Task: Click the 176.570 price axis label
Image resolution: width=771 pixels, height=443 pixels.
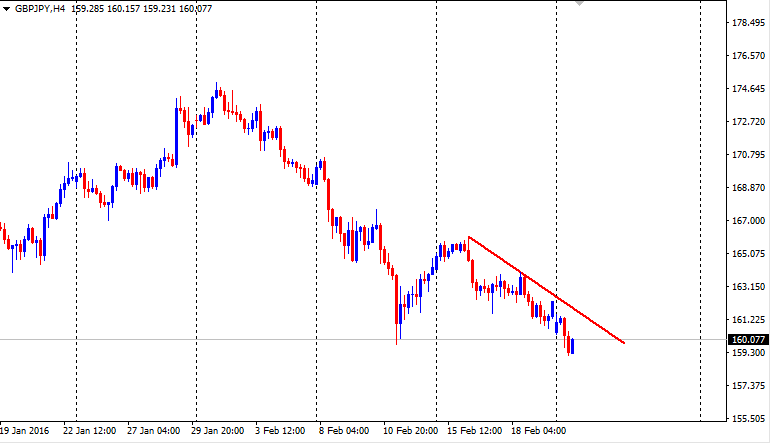Action: (748, 56)
